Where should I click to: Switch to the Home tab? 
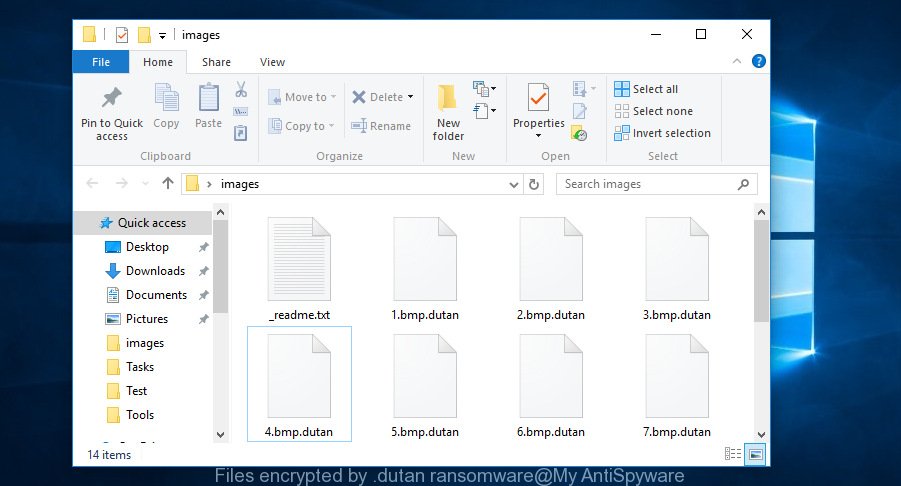pyautogui.click(x=157, y=62)
